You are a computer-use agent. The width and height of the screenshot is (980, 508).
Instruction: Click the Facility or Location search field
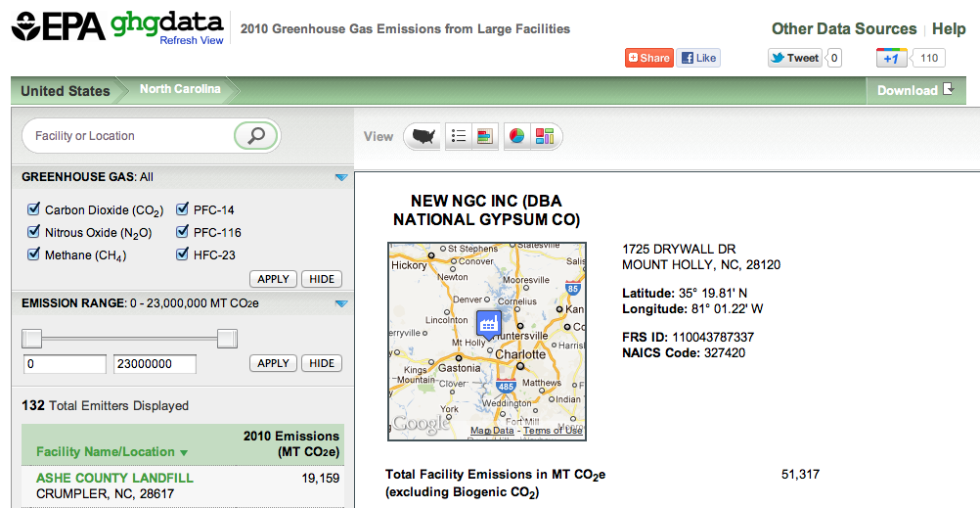pyautogui.click(x=131, y=136)
